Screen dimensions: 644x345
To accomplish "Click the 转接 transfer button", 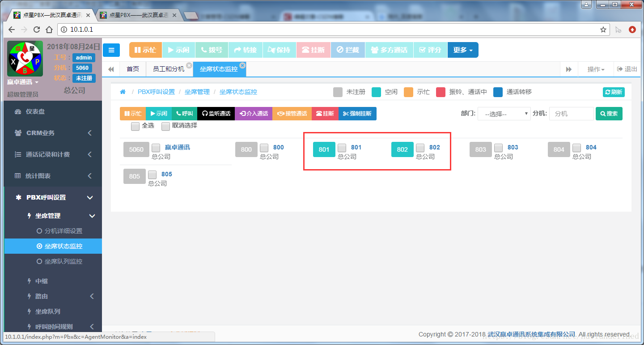I will pyautogui.click(x=245, y=50).
